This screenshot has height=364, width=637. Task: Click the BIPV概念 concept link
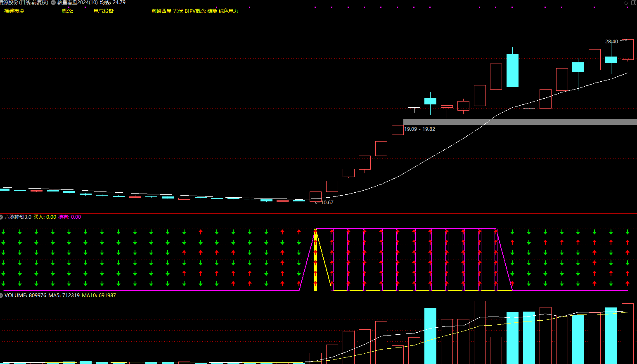(195, 11)
